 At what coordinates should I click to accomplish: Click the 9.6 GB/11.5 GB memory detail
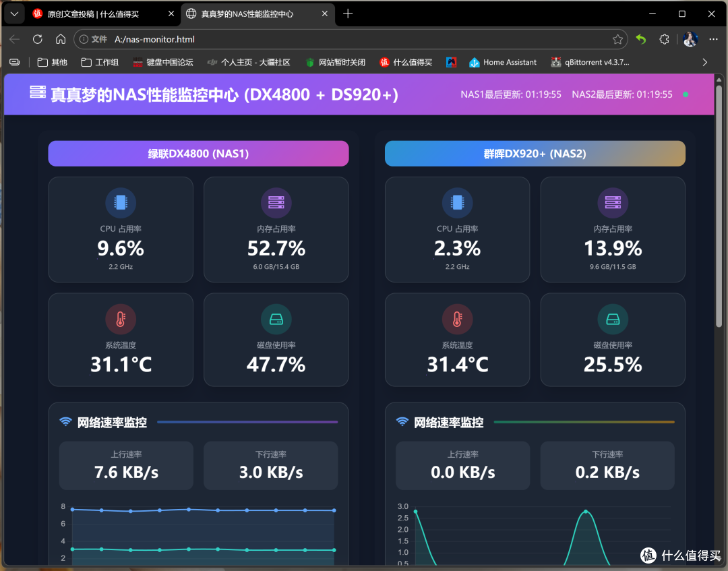(x=613, y=267)
